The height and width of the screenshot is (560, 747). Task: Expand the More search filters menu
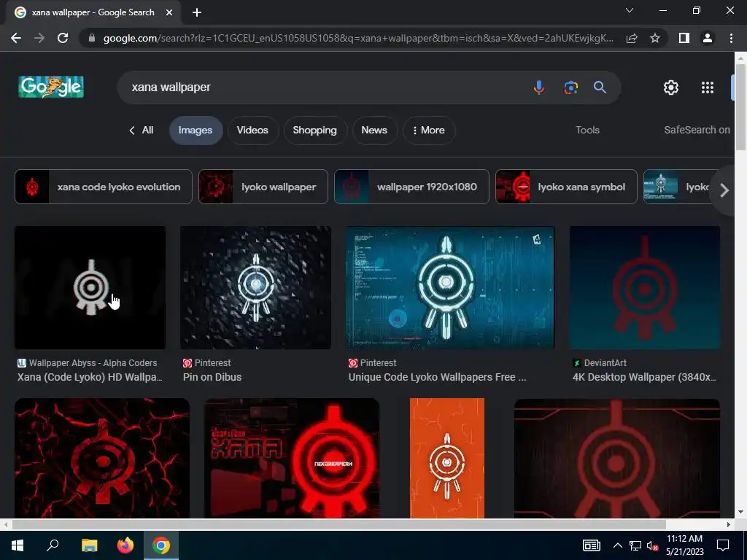tap(429, 130)
